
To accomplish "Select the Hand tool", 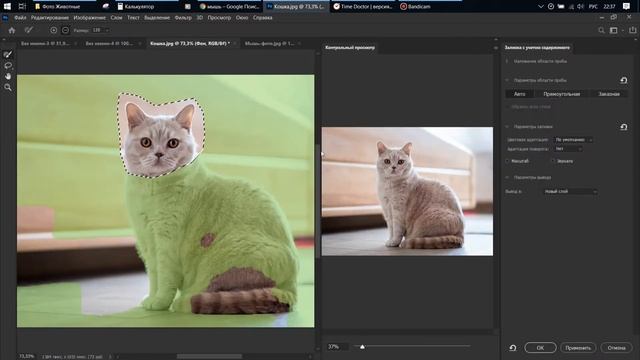I will tap(8, 76).
